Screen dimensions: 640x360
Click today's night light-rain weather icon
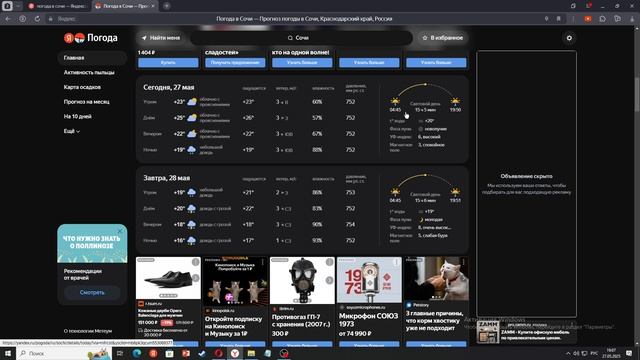click(191, 150)
